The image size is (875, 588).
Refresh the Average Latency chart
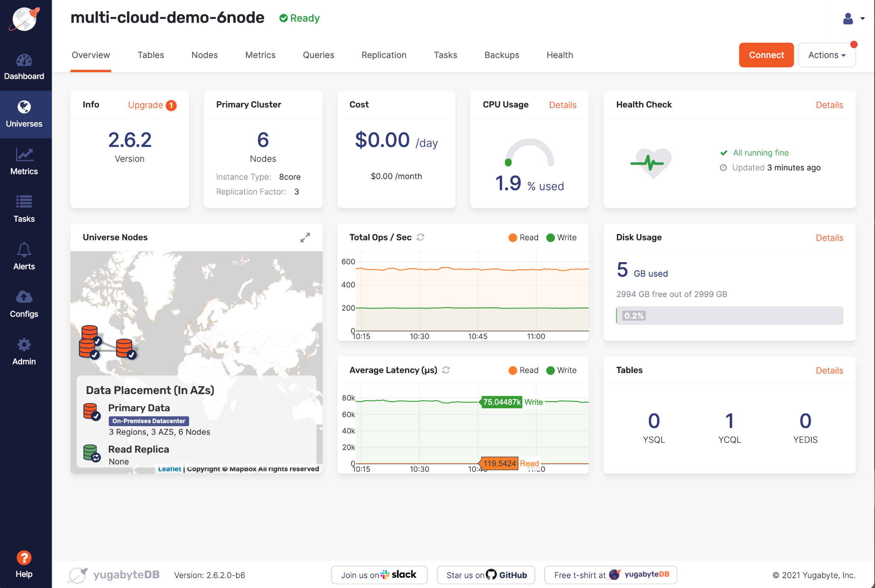[x=446, y=370]
